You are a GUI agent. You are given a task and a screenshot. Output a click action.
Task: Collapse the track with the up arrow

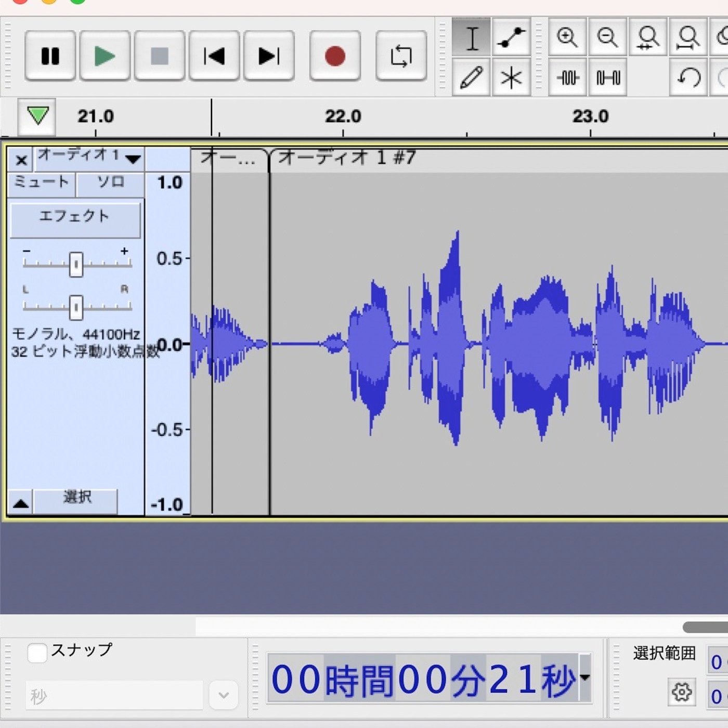point(21,502)
